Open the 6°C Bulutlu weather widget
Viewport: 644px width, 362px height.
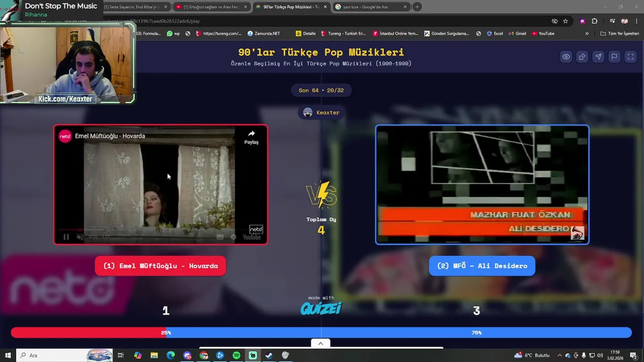tap(532, 355)
